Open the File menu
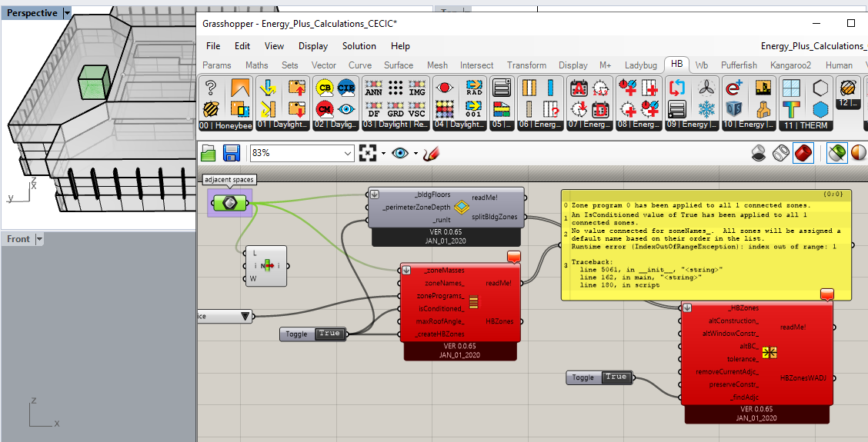 pos(213,46)
